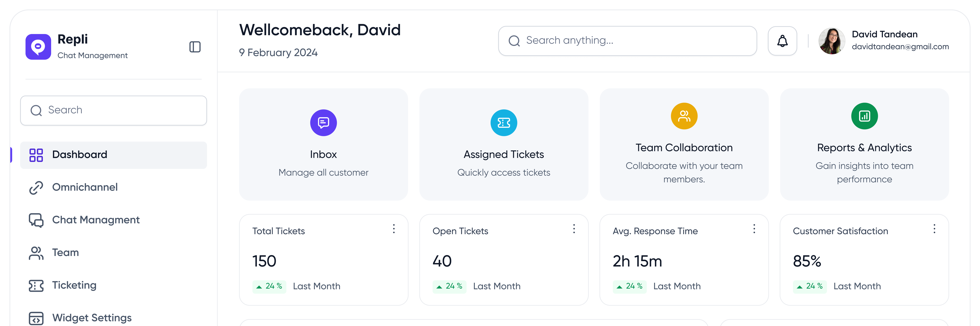This screenshot has width=980, height=326.
Task: Open the notifications bell
Action: pyautogui.click(x=782, y=41)
